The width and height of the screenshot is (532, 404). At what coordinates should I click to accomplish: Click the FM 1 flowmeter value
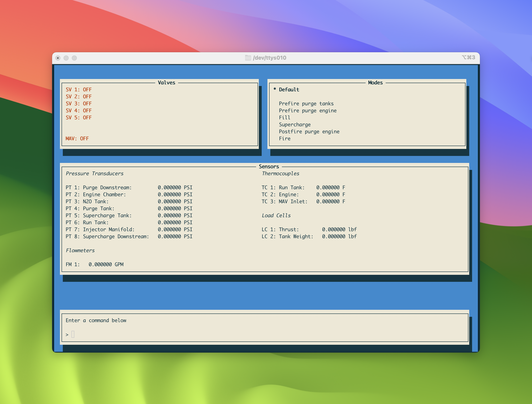click(106, 265)
